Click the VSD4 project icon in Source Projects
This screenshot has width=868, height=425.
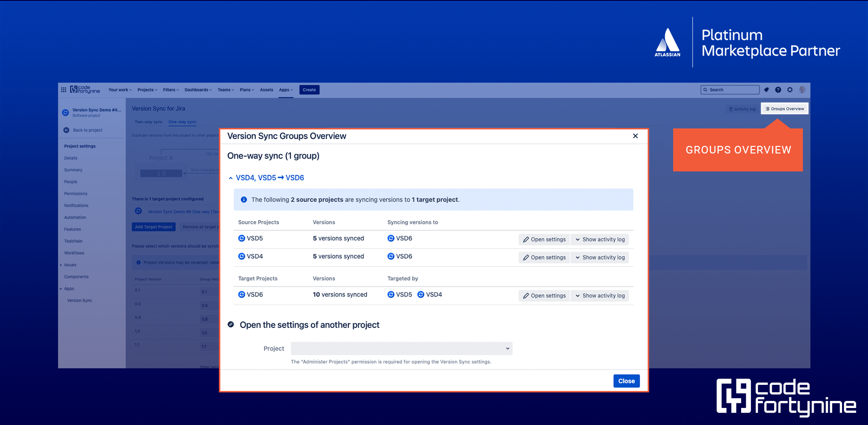(242, 256)
